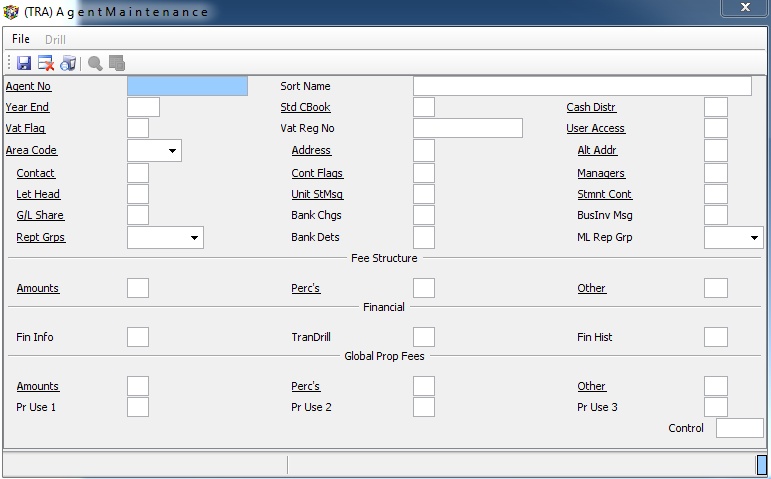Click the grey stacked windows toolbar icon
This screenshot has width=771, height=479.
coord(117,63)
